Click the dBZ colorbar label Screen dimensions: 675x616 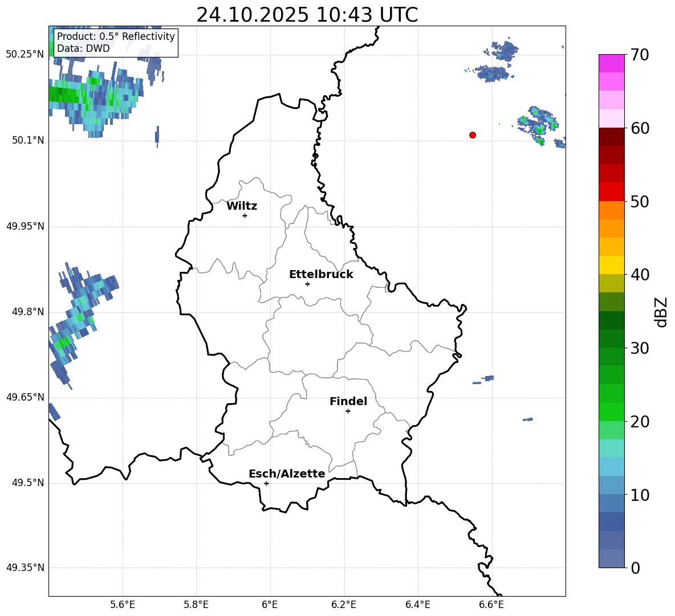[x=661, y=312]
